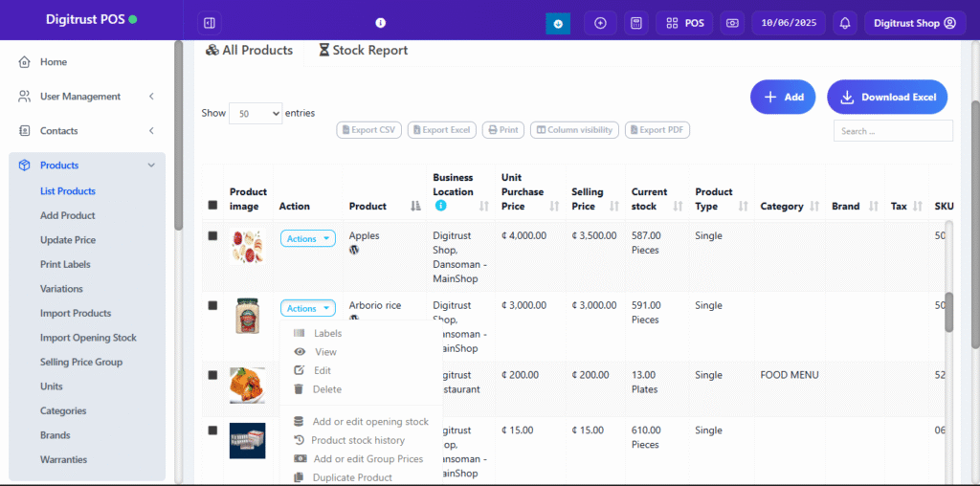Image resolution: width=980 pixels, height=486 pixels.
Task: Click the plus circle icon in header
Action: [600, 23]
